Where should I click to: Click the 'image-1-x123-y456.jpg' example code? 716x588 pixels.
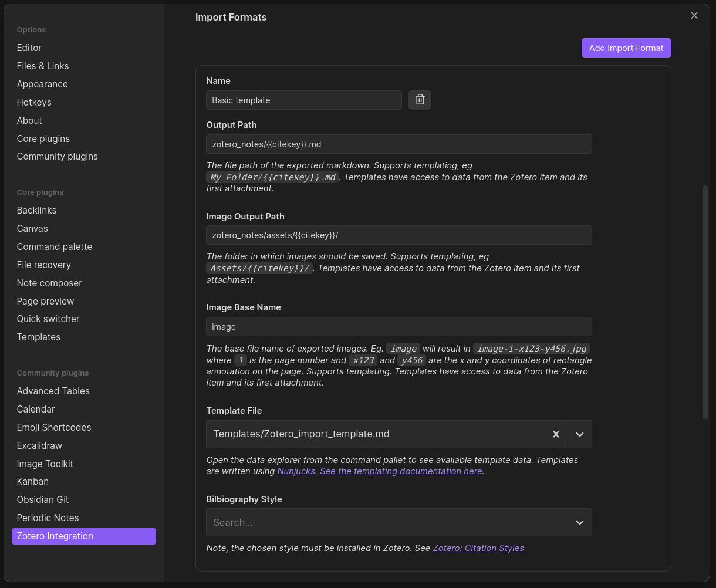533,349
